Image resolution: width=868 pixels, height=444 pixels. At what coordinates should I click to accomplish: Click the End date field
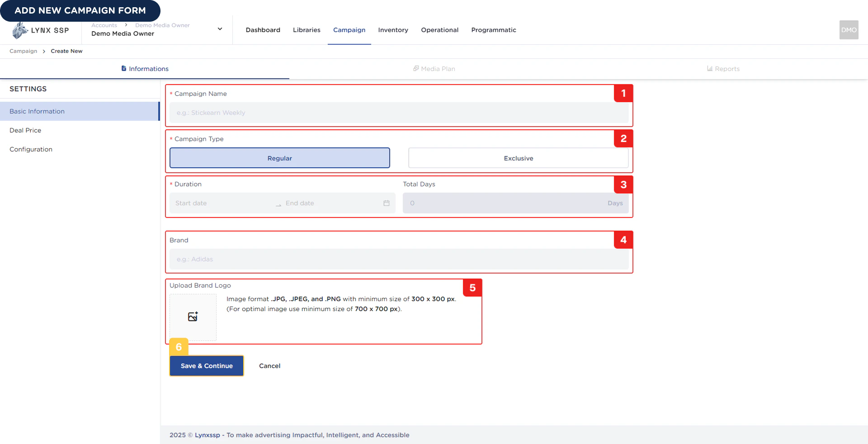coord(332,203)
